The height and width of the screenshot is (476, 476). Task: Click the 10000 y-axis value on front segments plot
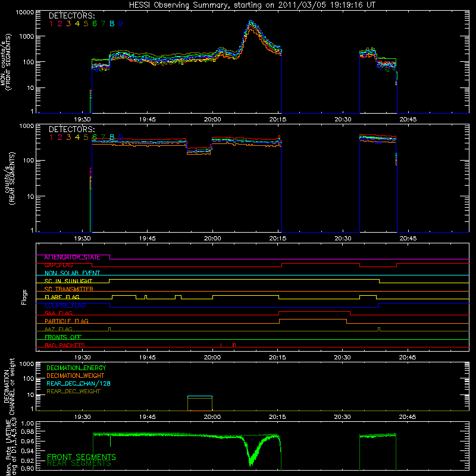click(25, 12)
